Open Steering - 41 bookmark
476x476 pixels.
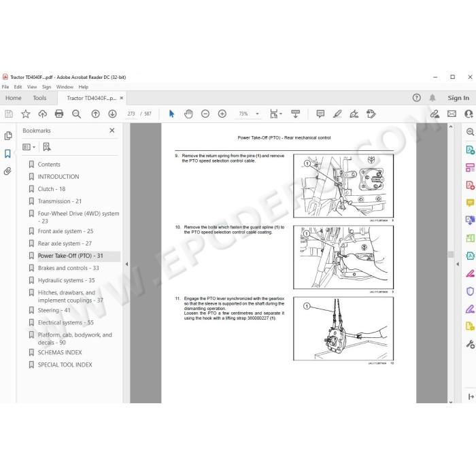coord(54,310)
